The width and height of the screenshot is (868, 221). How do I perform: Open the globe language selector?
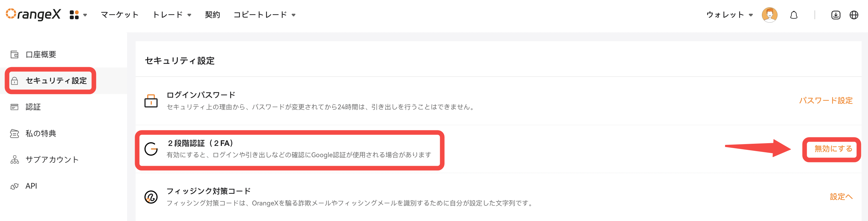coord(853,15)
